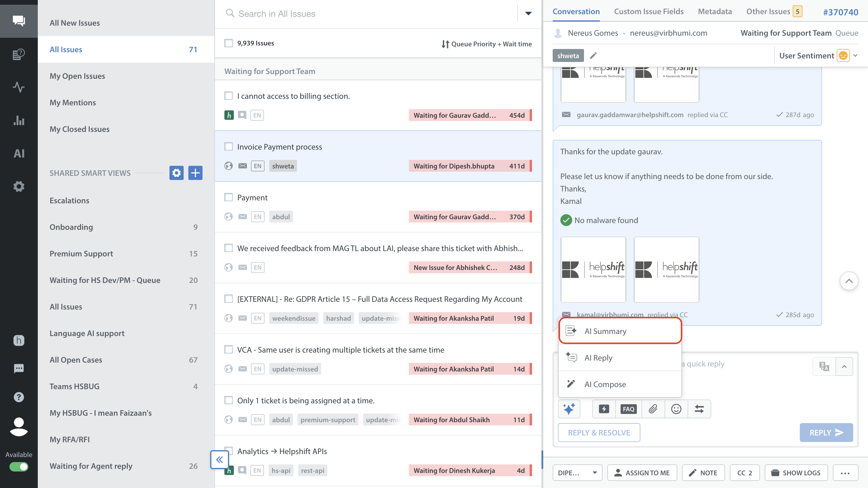
Task: Open smart views settings gear
Action: coord(176,173)
